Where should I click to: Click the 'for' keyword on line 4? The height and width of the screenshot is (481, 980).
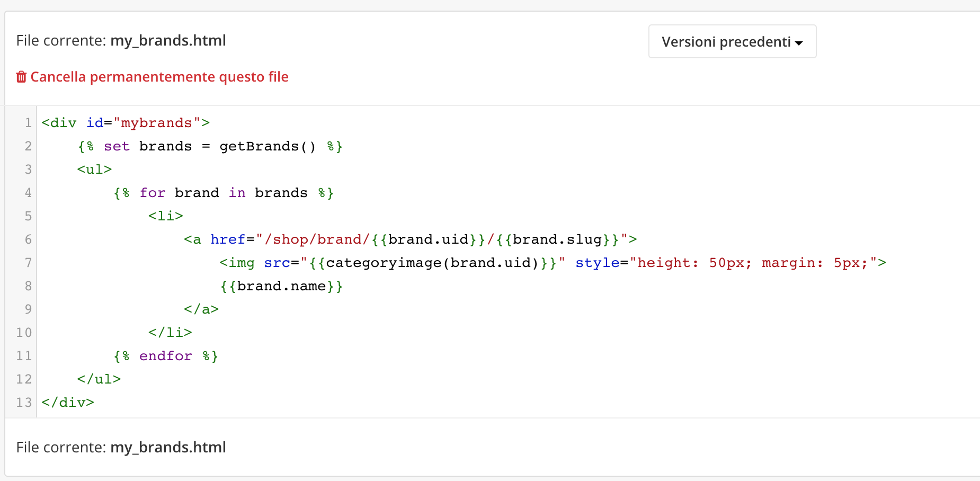point(152,193)
